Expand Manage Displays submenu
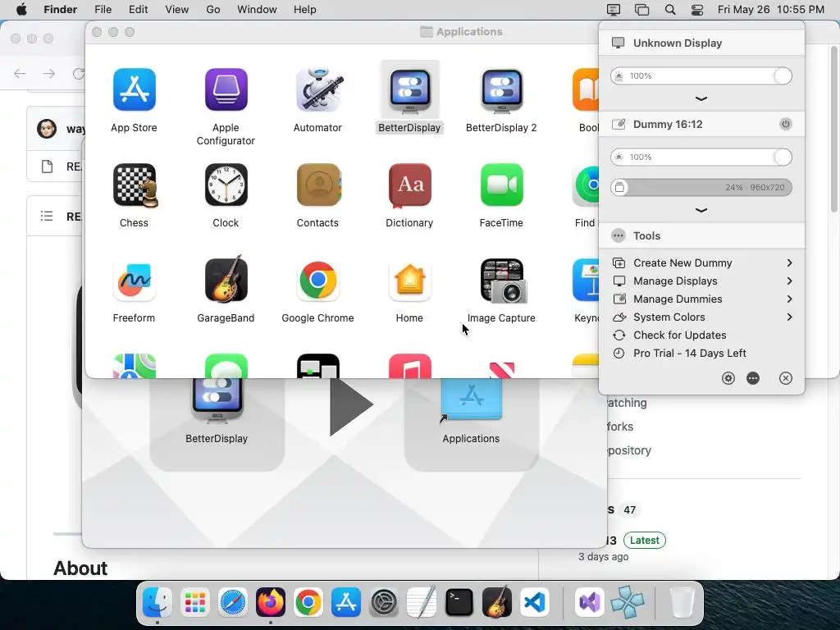Image resolution: width=840 pixels, height=630 pixels. (x=702, y=281)
